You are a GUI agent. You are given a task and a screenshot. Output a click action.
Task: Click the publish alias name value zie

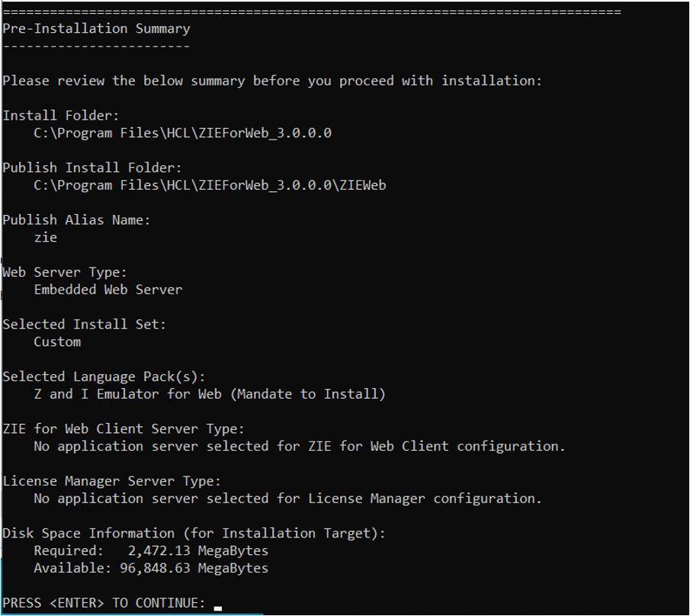click(x=46, y=237)
